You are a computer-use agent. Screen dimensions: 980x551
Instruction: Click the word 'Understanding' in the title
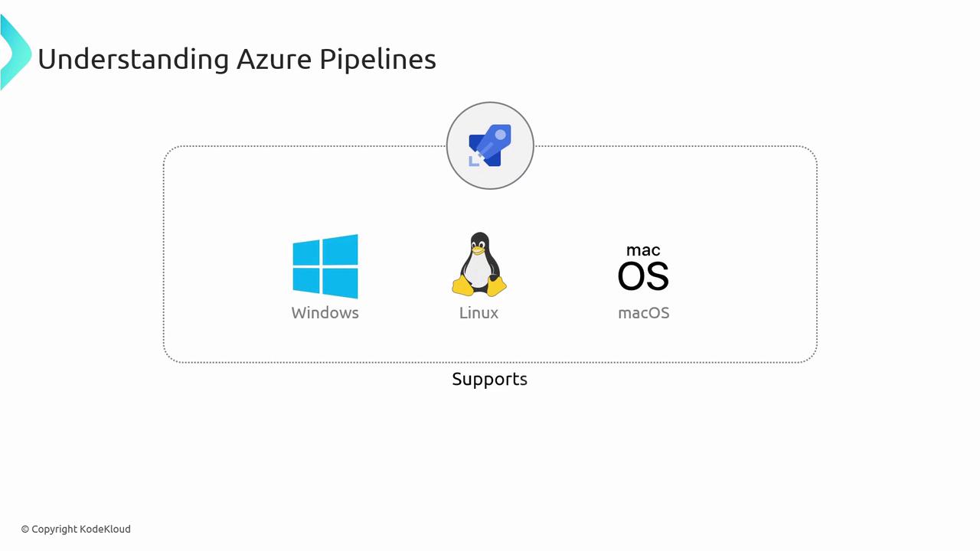pos(133,59)
